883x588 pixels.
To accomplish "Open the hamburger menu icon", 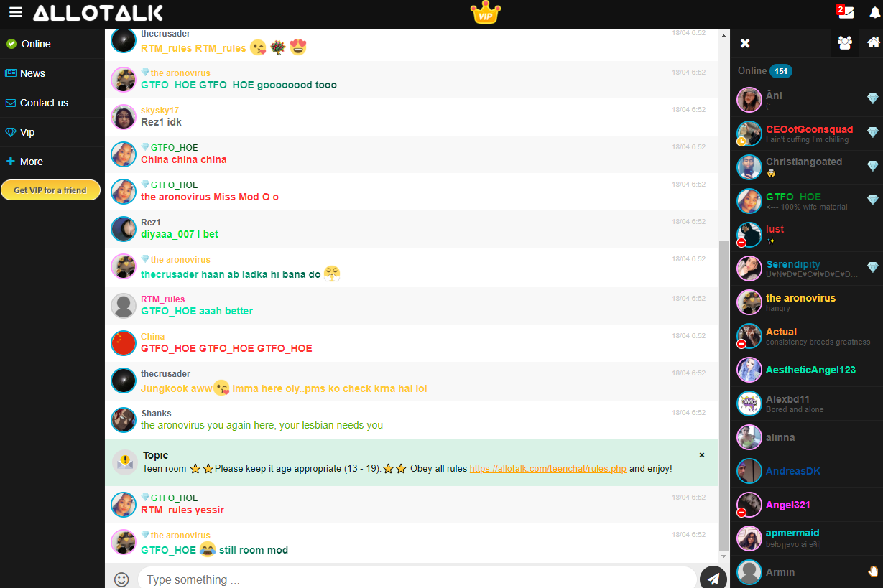I will (x=16, y=13).
